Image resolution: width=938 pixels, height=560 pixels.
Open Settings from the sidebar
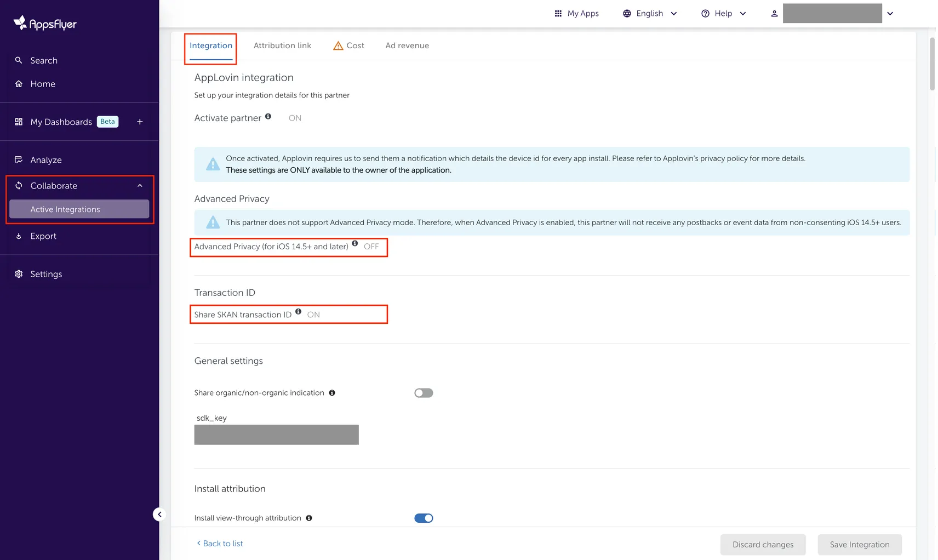[x=46, y=273]
